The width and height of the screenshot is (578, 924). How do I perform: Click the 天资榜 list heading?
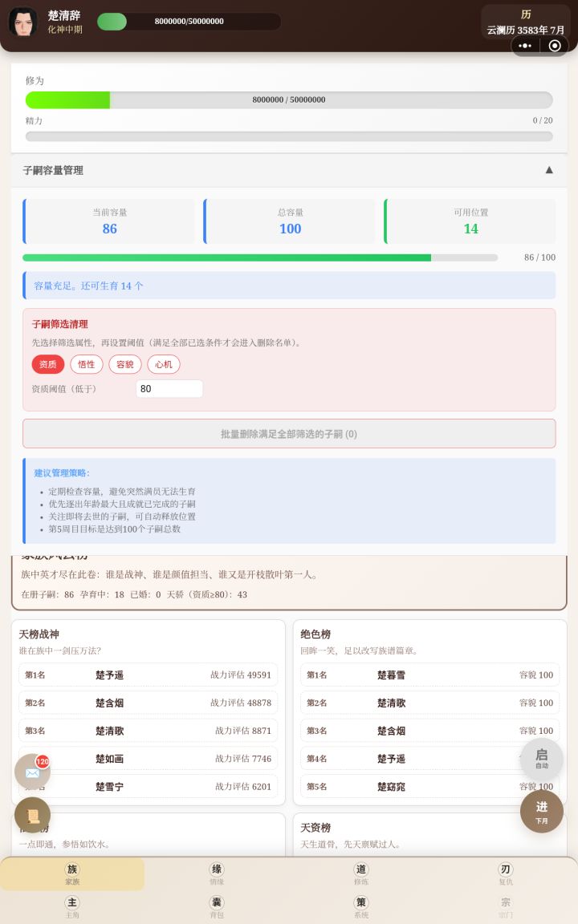[x=315, y=828]
